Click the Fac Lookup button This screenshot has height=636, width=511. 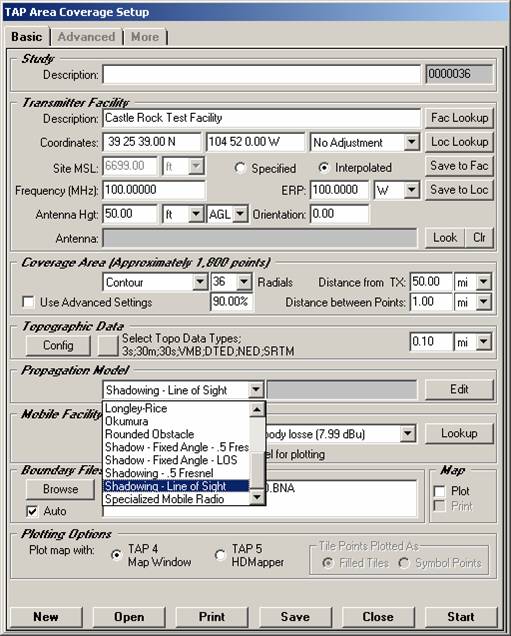pyautogui.click(x=459, y=118)
